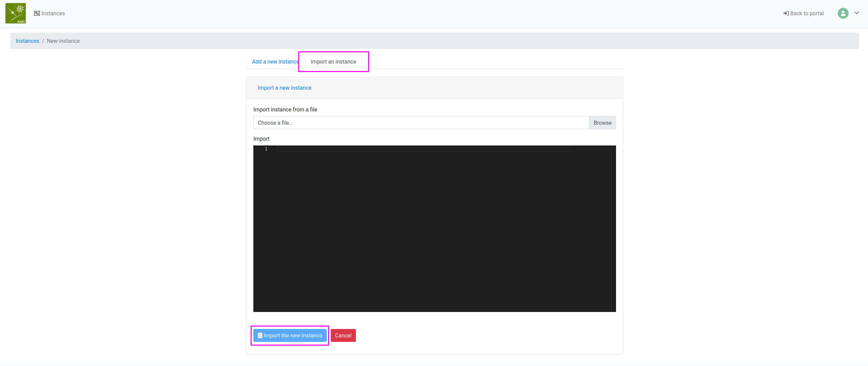Open the user avatar icon
This screenshot has width=868, height=366.
843,13
